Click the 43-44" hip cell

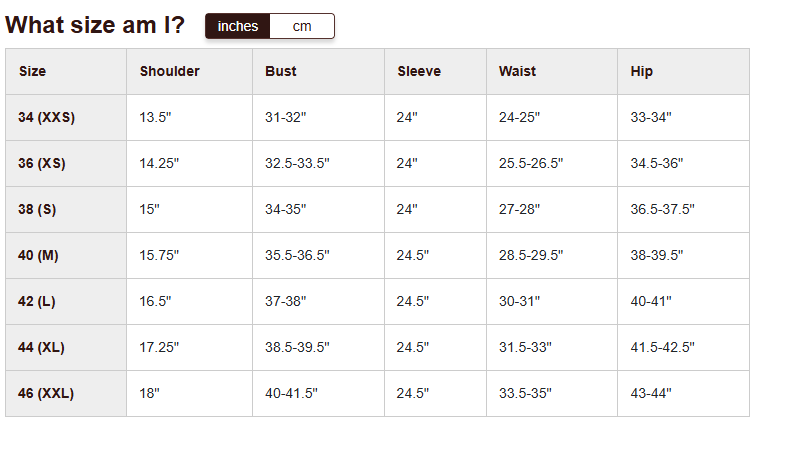(651, 394)
